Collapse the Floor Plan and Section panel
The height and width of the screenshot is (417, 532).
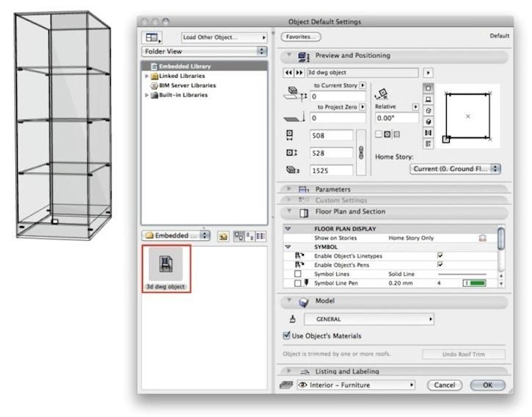pyautogui.click(x=289, y=211)
